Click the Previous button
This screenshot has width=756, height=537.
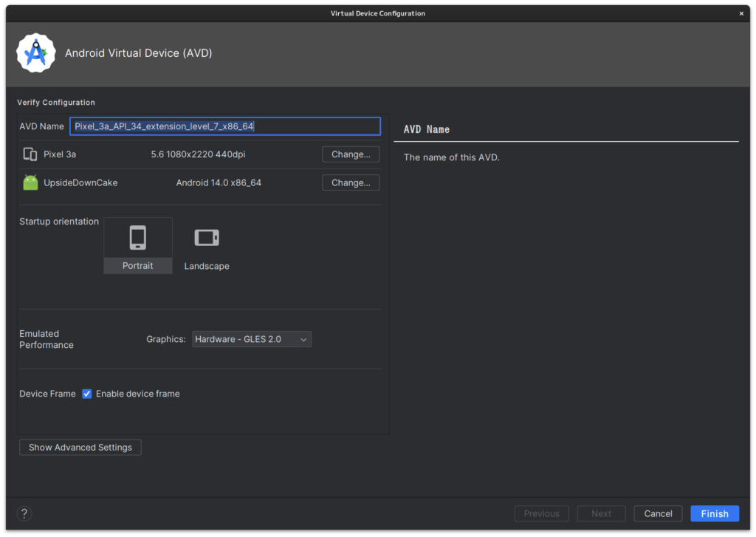[541, 514]
